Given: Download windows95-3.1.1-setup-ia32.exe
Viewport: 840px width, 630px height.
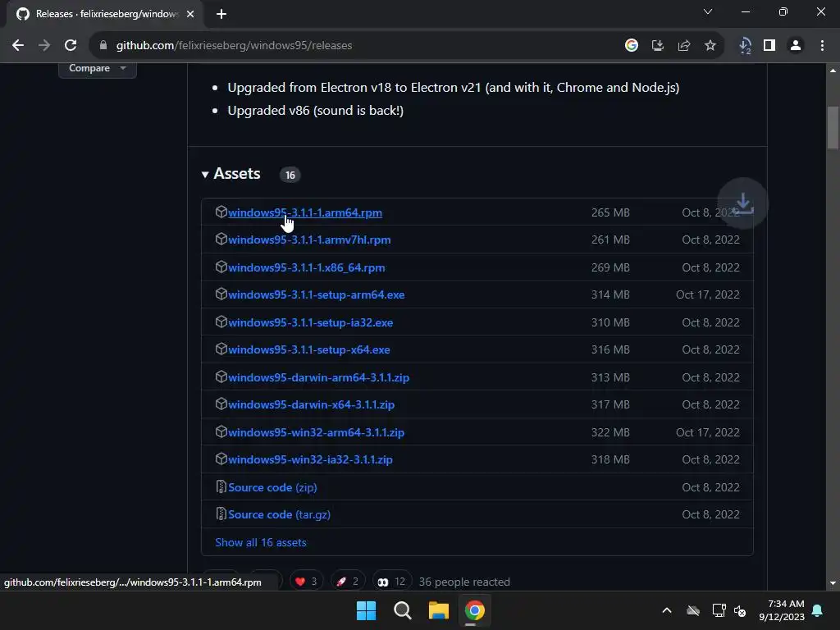Looking at the screenshot, I should (x=310, y=322).
